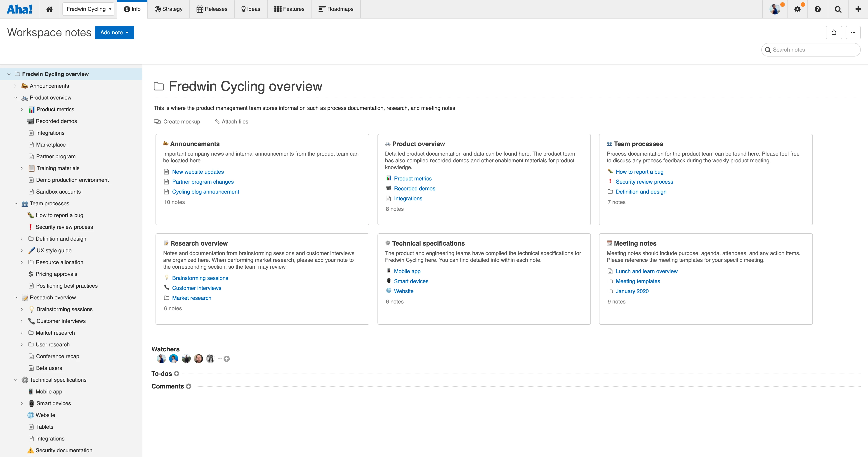Add a to-do with plus icon
This screenshot has width=868, height=457.
tap(177, 373)
